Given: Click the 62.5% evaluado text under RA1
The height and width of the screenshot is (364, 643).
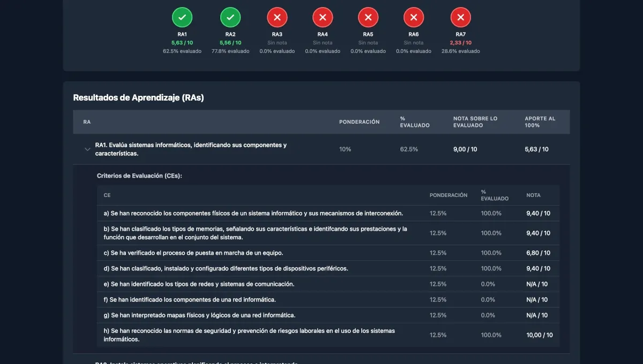Looking at the screenshot, I should click(182, 51).
